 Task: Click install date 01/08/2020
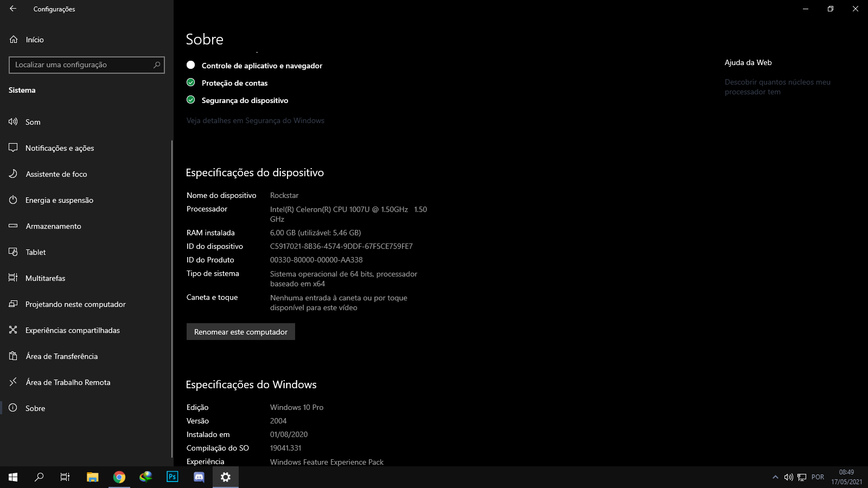(x=289, y=434)
